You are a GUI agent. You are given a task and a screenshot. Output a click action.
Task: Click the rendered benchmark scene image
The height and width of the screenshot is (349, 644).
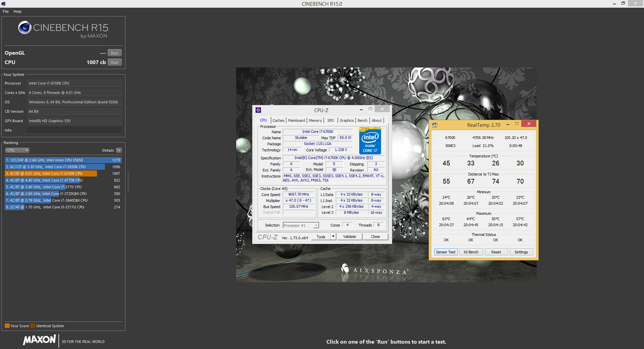386,174
